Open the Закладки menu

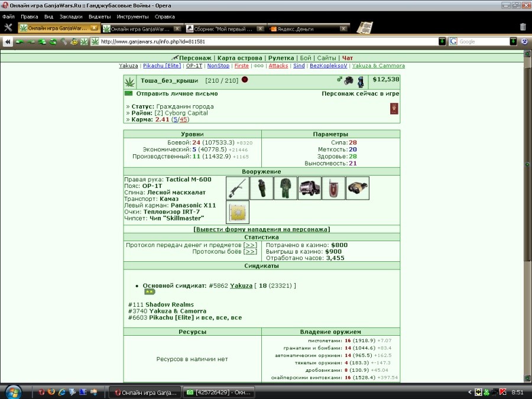(71, 17)
